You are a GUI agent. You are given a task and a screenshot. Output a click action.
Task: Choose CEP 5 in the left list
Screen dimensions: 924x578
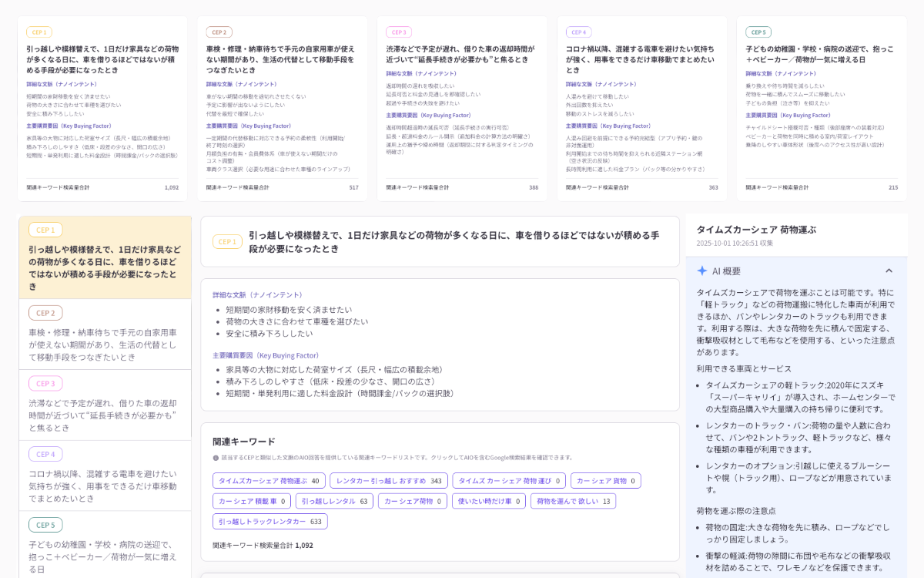point(105,546)
